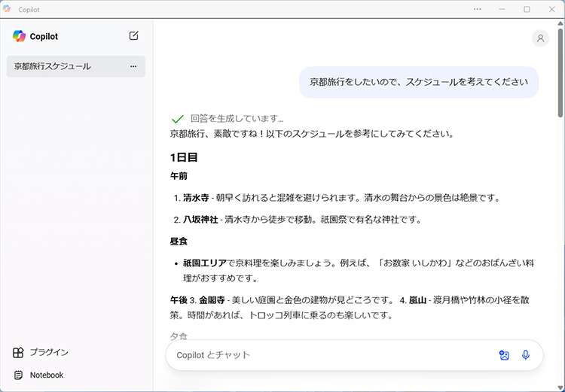565x392 pixels.
Task: Click the Copilot app icon in title bar
Action: (x=8, y=9)
